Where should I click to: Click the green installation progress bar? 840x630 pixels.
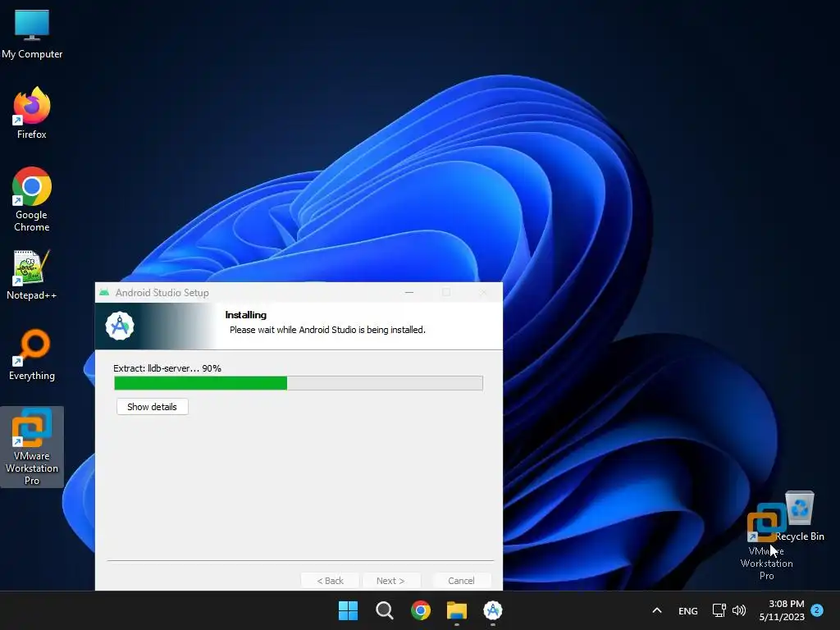(299, 383)
